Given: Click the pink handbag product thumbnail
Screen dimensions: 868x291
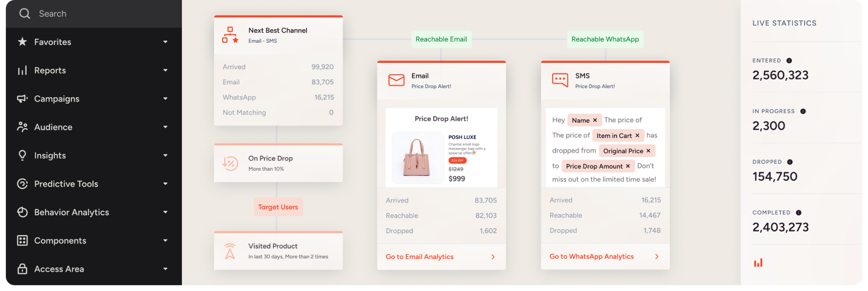Looking at the screenshot, I should (417, 157).
